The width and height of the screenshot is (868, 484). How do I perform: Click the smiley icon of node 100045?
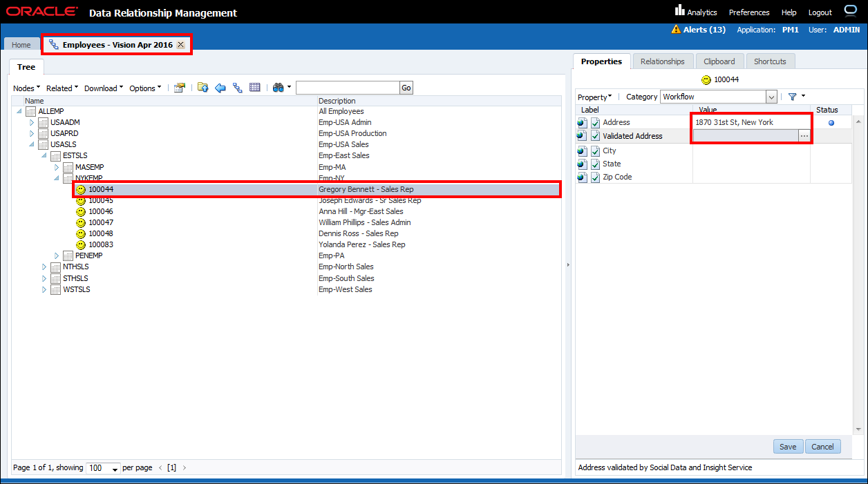[x=81, y=201]
